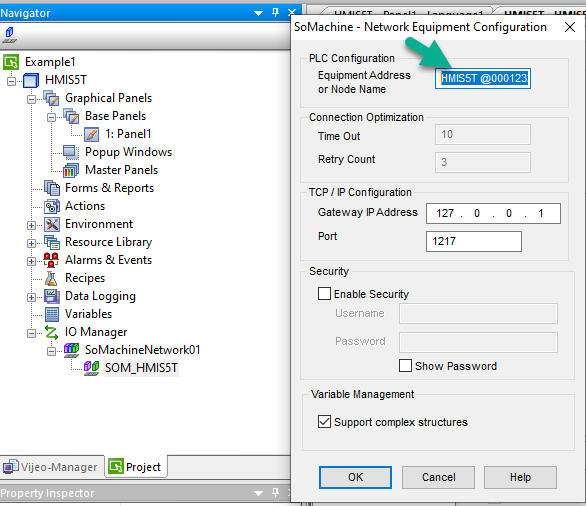Open the Property Inspector dropdown arrow
Viewport: 586px width, 506px height.
258,493
